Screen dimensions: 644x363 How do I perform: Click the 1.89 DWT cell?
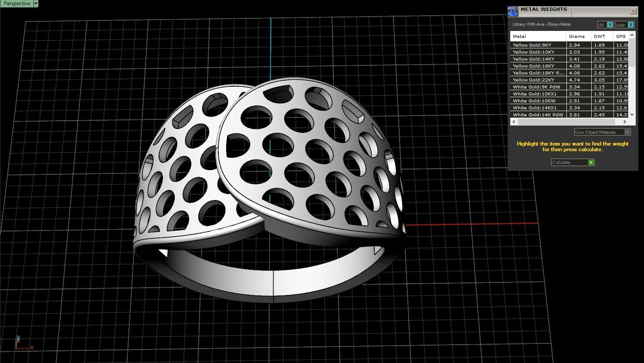click(602, 45)
